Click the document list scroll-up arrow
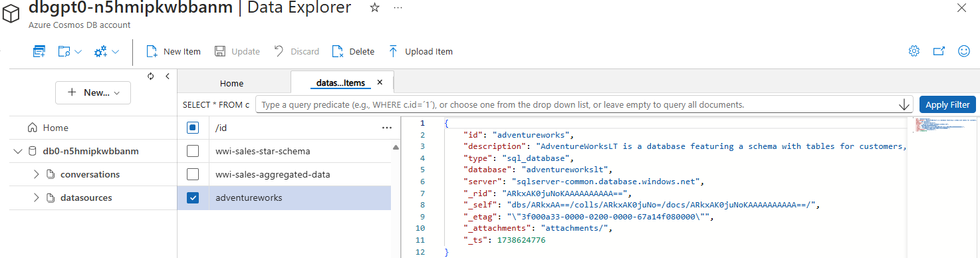980x258 pixels. [396, 147]
